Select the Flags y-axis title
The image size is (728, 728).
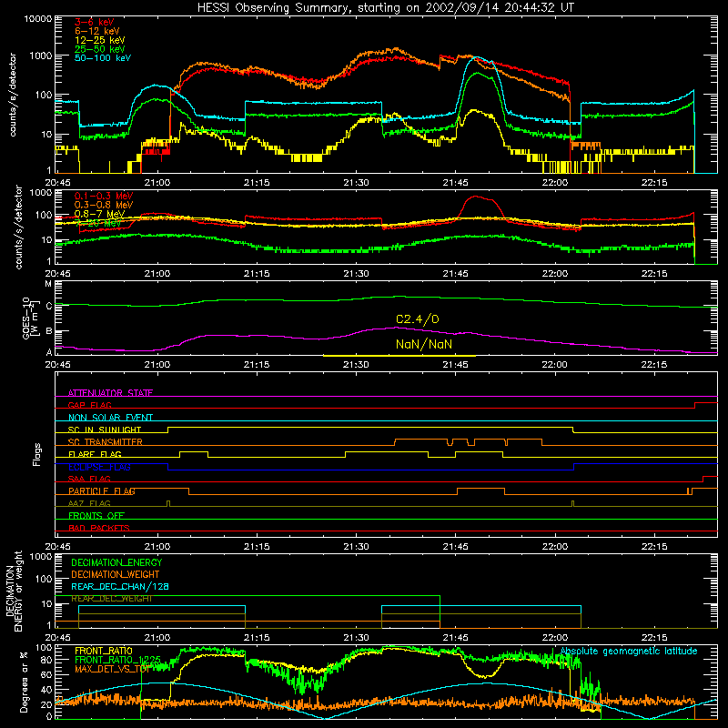tap(36, 454)
